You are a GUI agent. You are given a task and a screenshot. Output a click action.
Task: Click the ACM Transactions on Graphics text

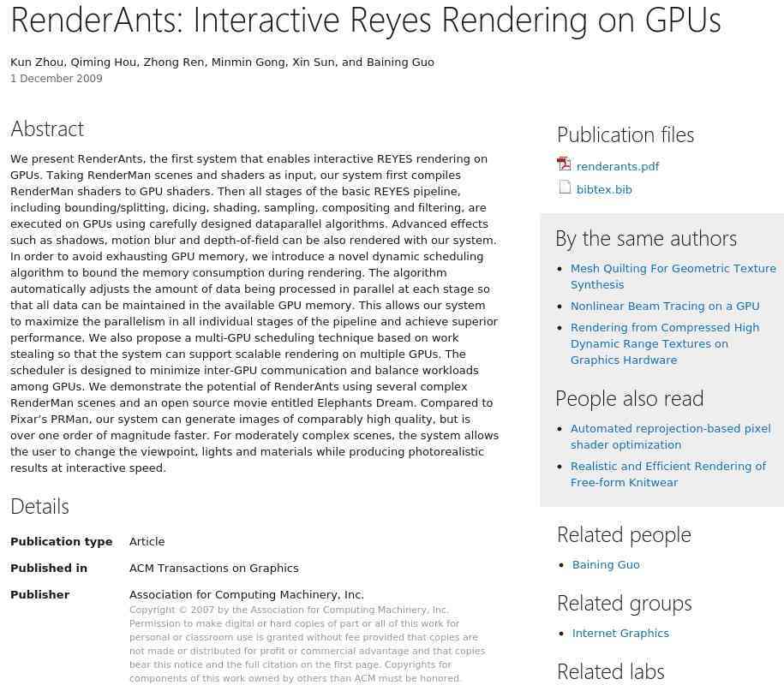[213, 569]
